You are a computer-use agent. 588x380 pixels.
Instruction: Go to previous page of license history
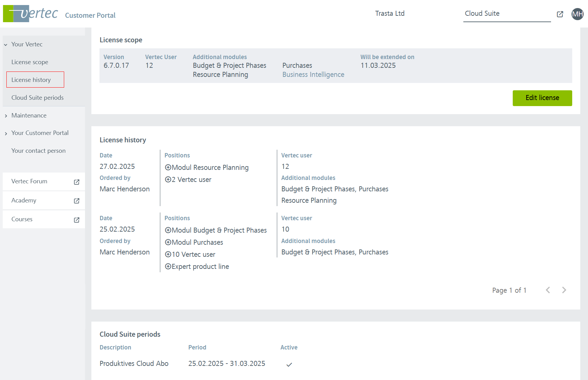pos(548,290)
